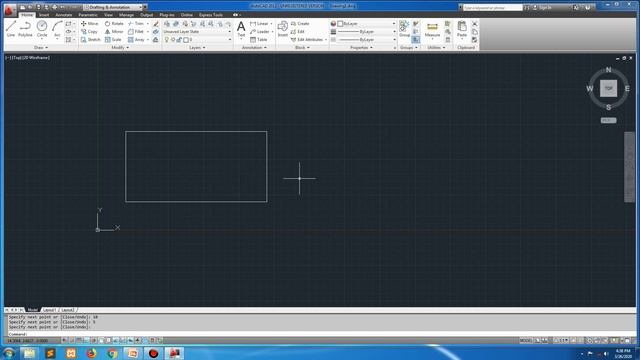Image resolution: width=640 pixels, height=360 pixels.
Task: Click the Group tool
Action: point(404,29)
